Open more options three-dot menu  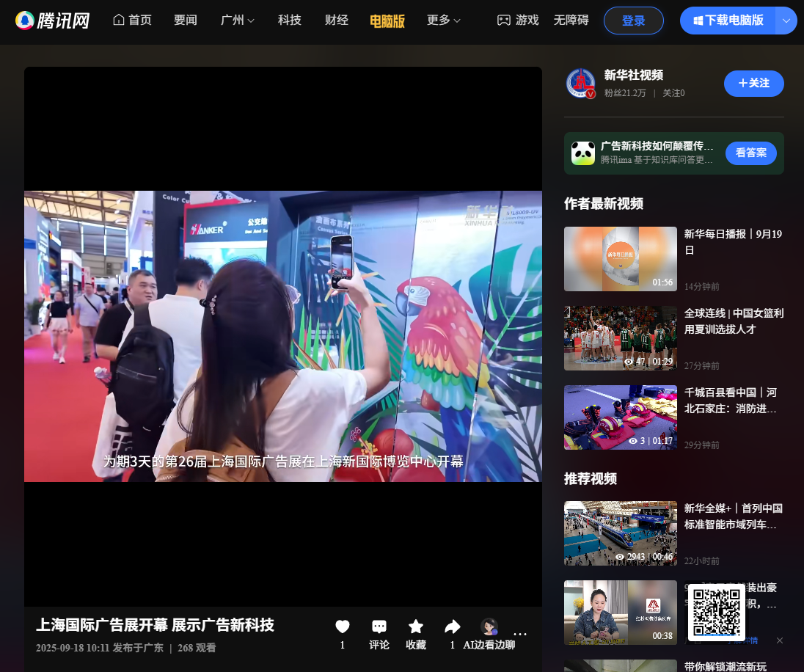click(520, 634)
